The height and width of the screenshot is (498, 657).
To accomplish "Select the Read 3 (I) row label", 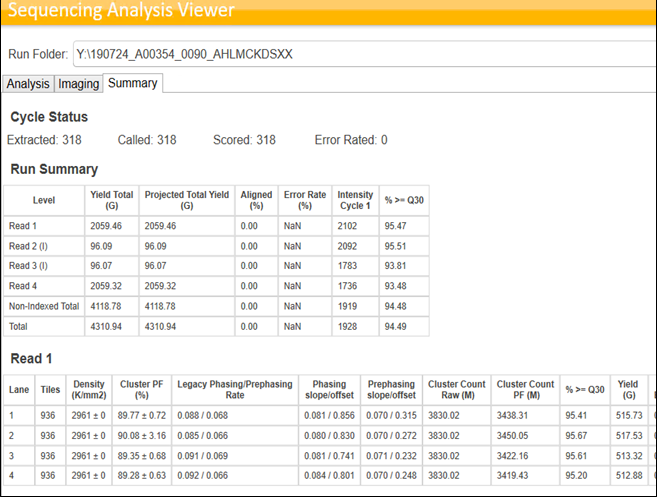I will coord(28,266).
